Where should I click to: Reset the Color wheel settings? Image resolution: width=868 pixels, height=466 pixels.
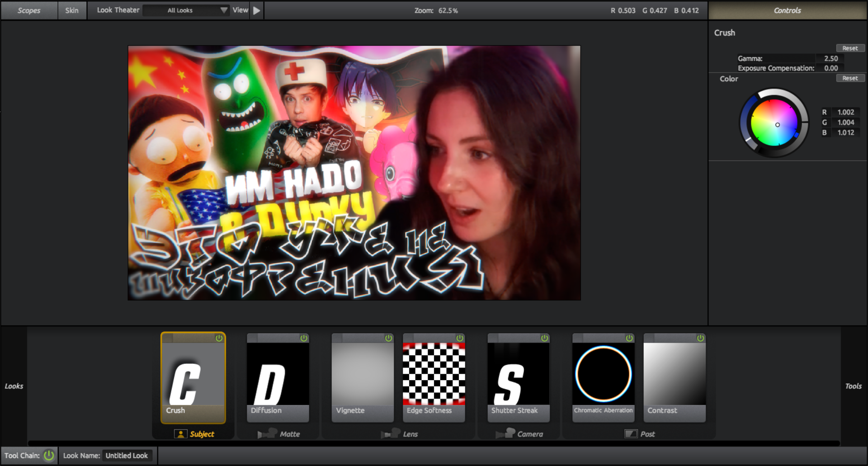pos(850,78)
